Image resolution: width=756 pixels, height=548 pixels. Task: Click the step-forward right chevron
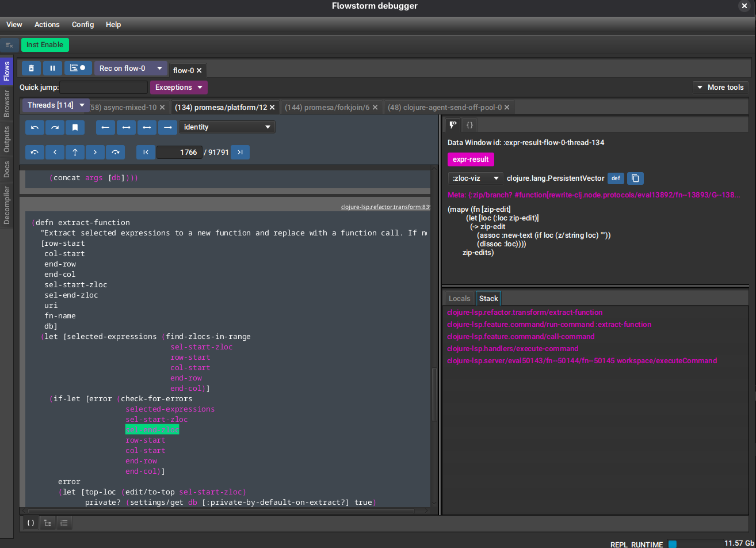point(95,152)
